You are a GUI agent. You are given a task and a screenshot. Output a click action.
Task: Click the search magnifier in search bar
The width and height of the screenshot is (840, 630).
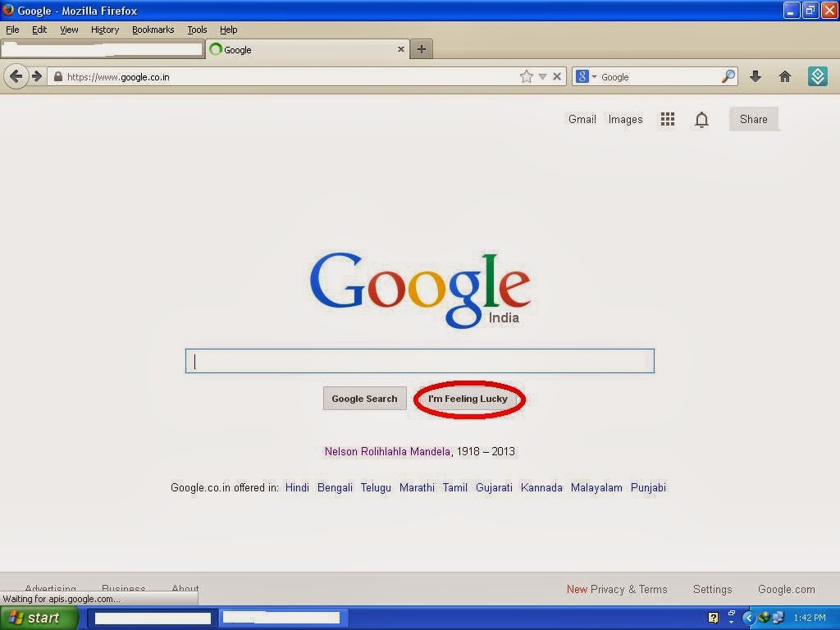[x=728, y=76]
